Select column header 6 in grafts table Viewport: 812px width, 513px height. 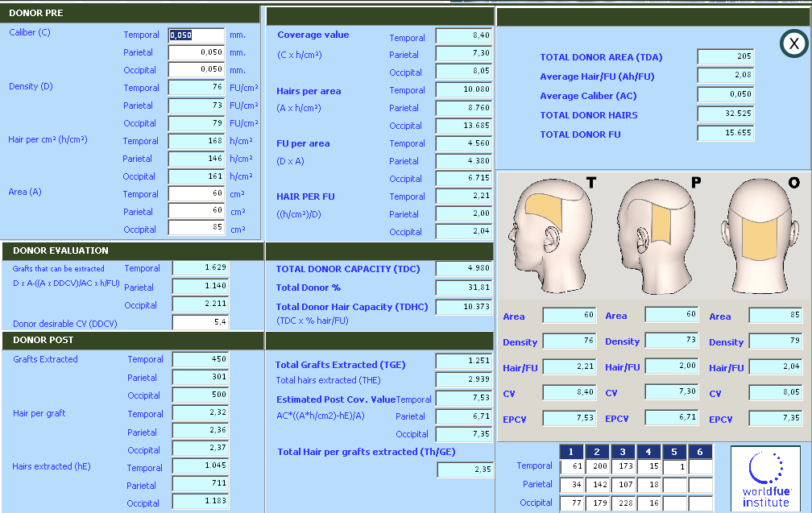(x=700, y=452)
